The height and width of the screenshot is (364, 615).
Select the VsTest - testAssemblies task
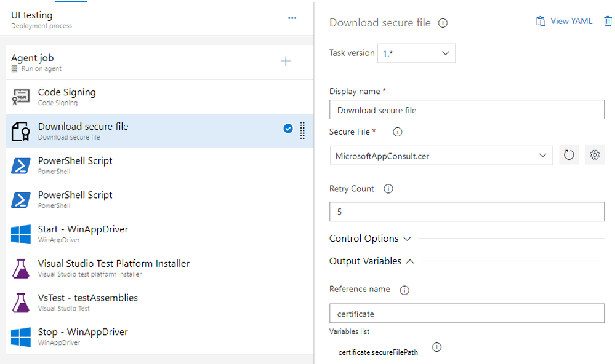point(87,302)
